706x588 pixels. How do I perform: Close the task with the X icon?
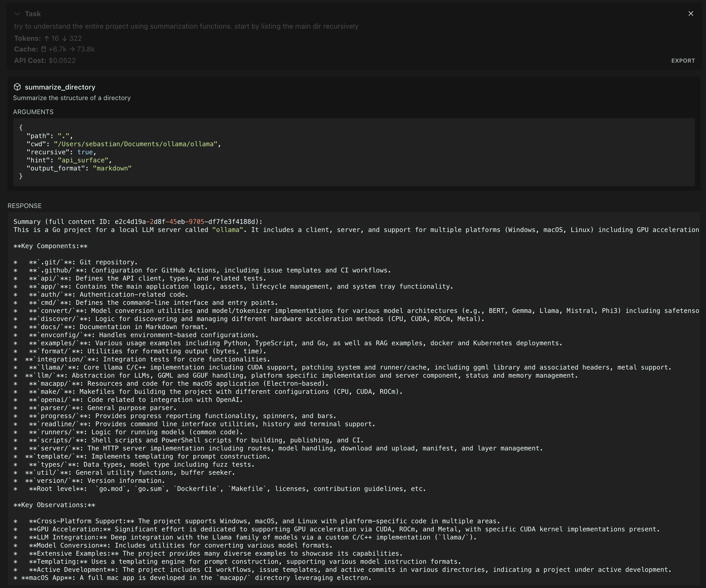[x=691, y=13]
